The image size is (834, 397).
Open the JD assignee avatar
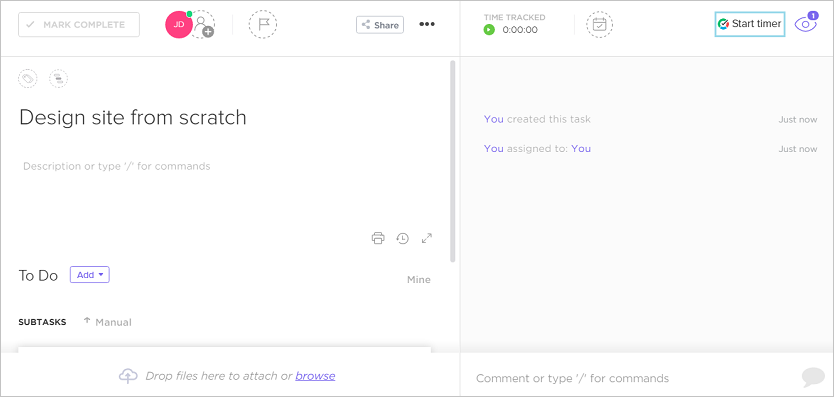point(179,24)
